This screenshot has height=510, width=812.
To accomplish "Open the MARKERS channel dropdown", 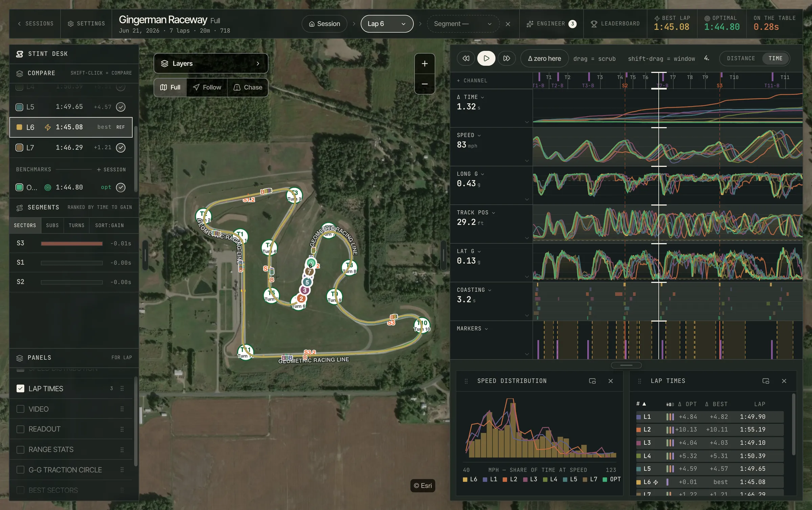I will point(472,329).
